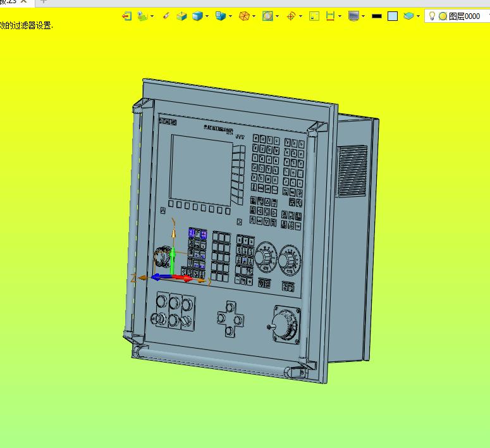Image resolution: width=490 pixels, height=448 pixels.
Task: Click the green layered sketch icon
Action: point(142,16)
